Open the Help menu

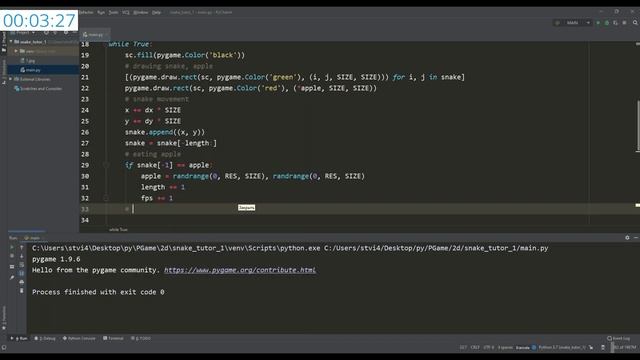156,12
